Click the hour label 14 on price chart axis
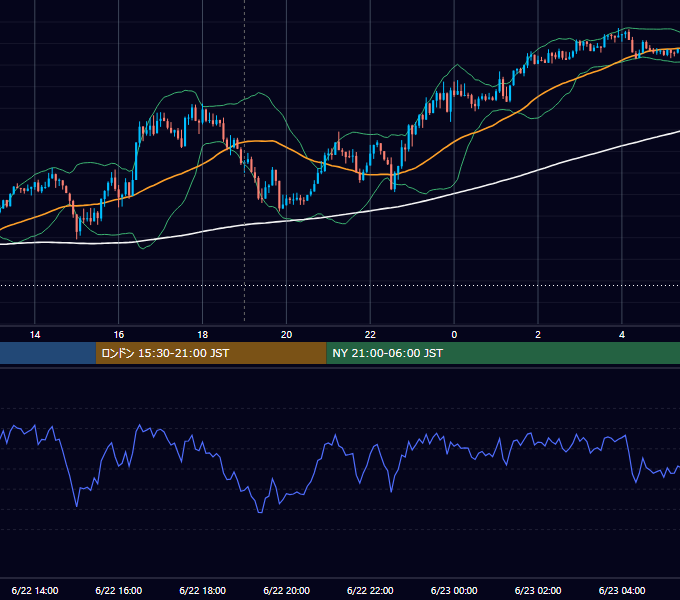Viewport: 680px width, 600px height. point(35,335)
